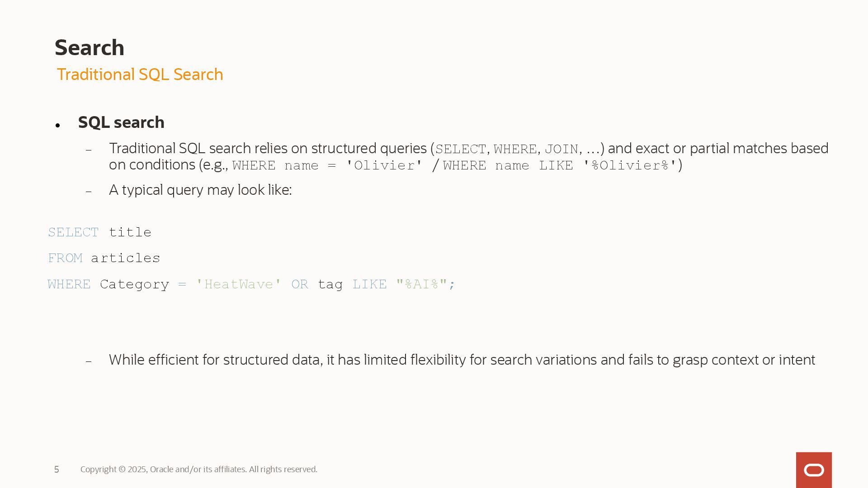
Task: Click the WHERE keyword in the query
Action: pyautogui.click(x=69, y=284)
